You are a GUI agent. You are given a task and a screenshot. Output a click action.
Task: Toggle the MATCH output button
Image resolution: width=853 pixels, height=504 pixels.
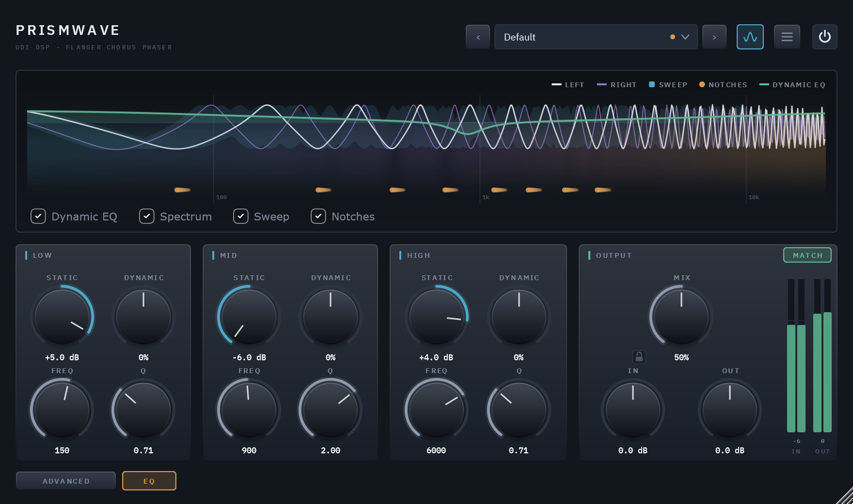coord(807,255)
